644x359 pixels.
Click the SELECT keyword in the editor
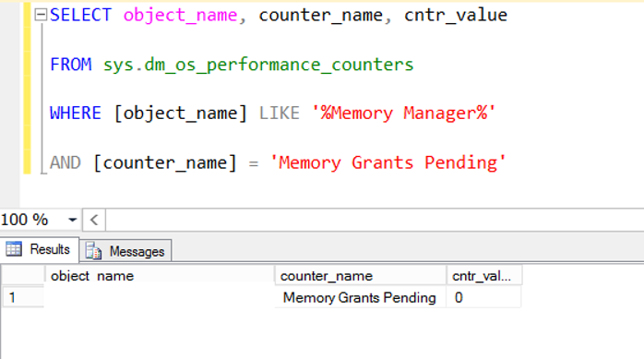(80, 15)
